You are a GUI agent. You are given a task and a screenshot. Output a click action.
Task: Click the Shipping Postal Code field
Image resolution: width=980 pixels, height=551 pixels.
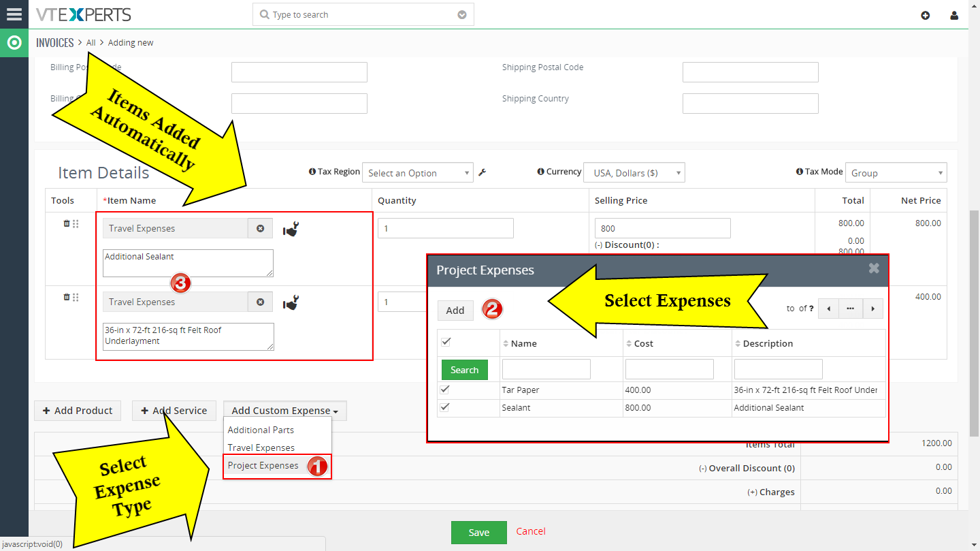click(x=751, y=72)
